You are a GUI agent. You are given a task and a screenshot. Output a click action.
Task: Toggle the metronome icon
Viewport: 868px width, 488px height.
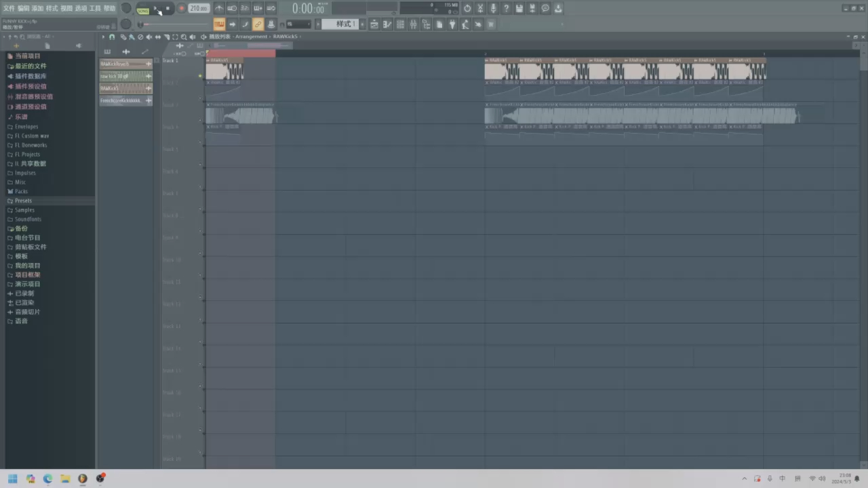tap(219, 8)
